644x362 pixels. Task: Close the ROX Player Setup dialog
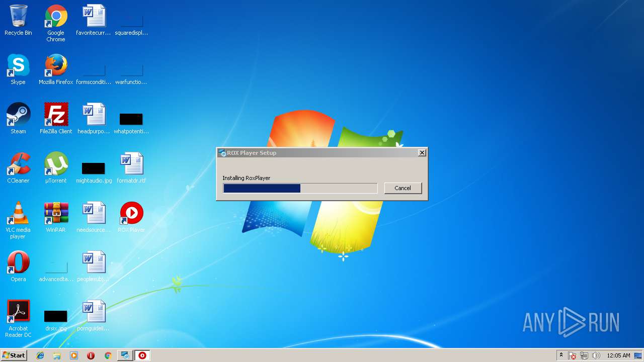coord(422,153)
